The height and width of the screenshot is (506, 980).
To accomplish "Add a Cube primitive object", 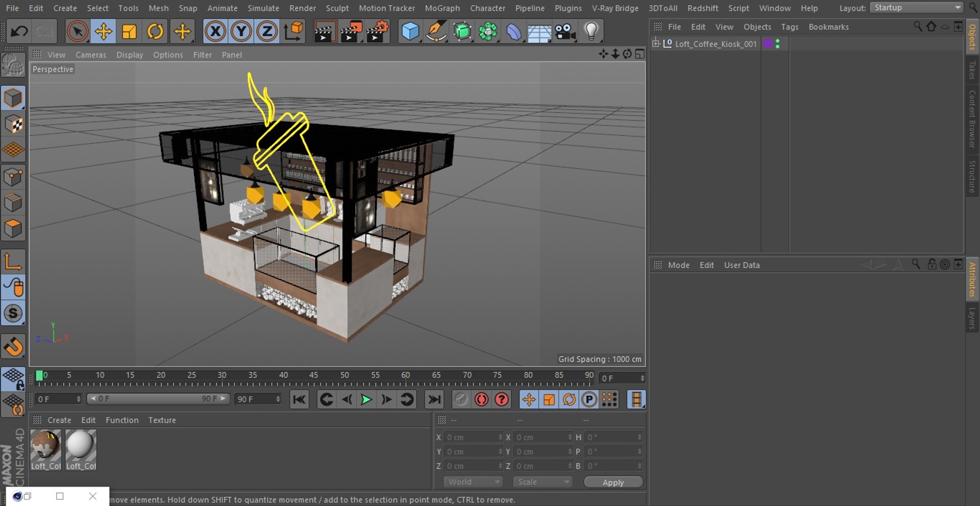I will tap(410, 32).
